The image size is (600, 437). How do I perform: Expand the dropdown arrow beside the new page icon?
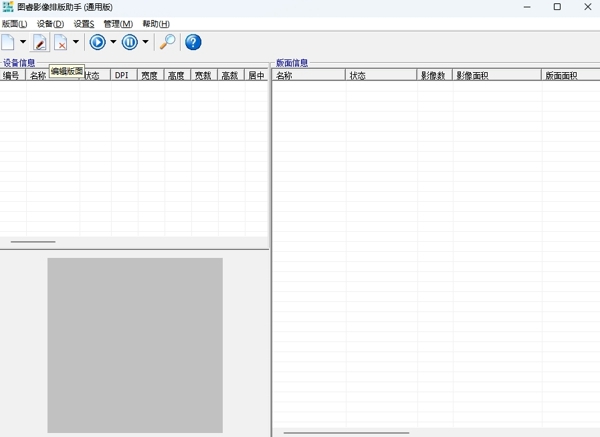[x=23, y=42]
